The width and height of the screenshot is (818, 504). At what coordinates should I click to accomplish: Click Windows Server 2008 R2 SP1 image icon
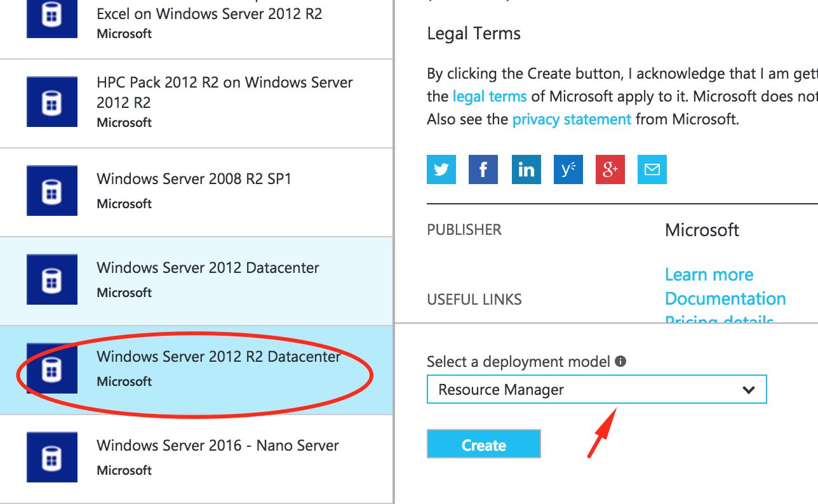pyautogui.click(x=52, y=190)
